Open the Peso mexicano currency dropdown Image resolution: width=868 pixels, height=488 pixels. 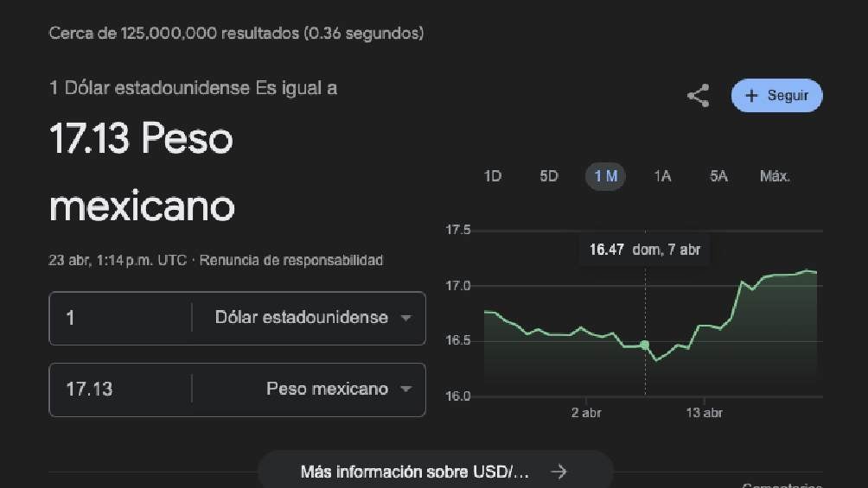(x=405, y=390)
